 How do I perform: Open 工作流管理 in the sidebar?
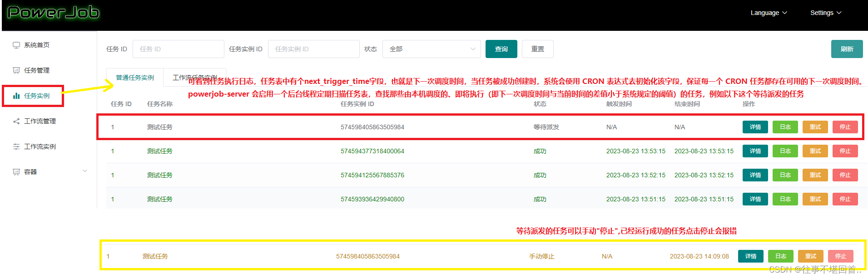click(40, 121)
